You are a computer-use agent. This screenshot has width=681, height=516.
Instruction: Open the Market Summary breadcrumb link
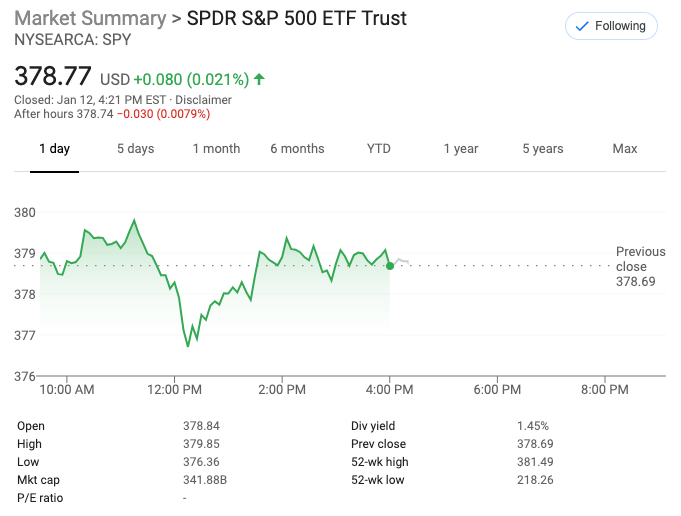[x=90, y=19]
